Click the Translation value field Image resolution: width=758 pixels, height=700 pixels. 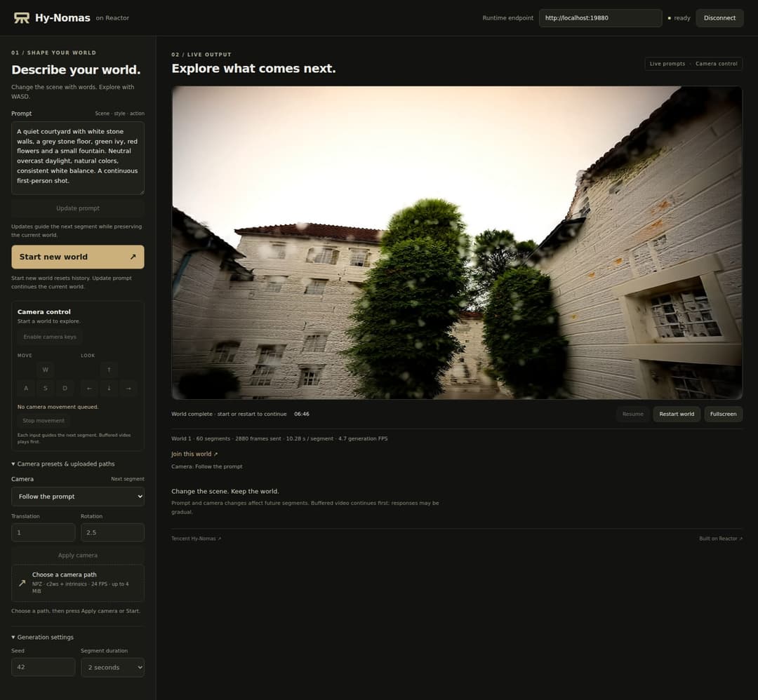44,532
